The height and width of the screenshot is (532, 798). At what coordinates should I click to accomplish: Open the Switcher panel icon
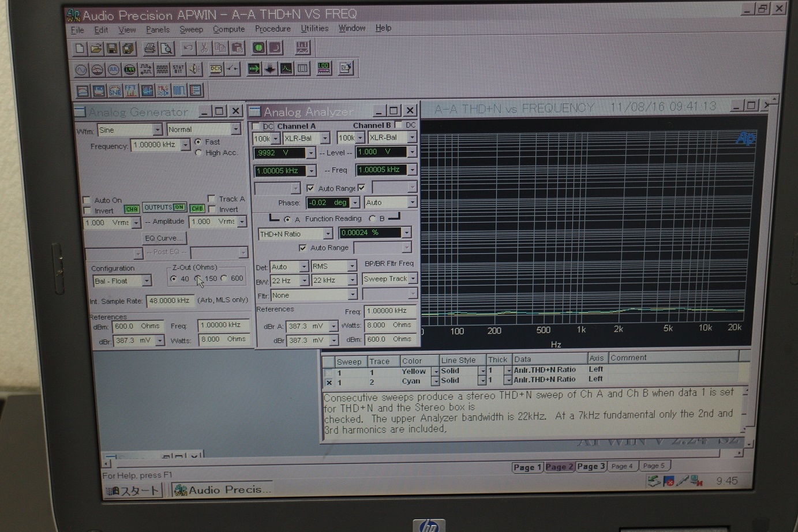pos(233,69)
